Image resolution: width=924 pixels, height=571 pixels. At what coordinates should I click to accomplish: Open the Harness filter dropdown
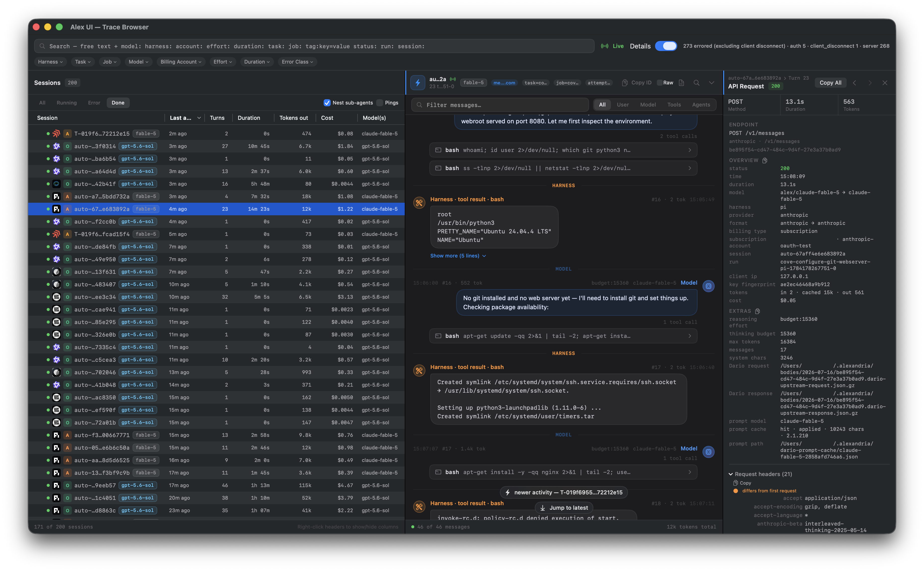pos(50,62)
